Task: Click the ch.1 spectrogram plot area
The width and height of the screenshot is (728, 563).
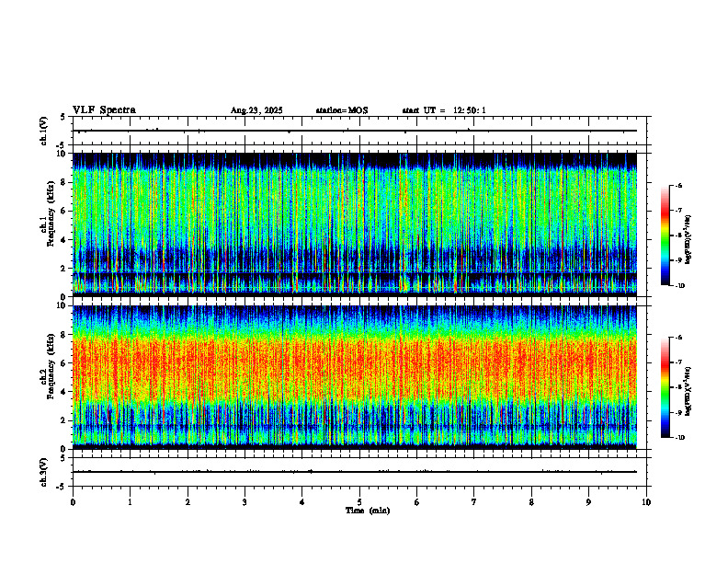Action: click(x=355, y=224)
